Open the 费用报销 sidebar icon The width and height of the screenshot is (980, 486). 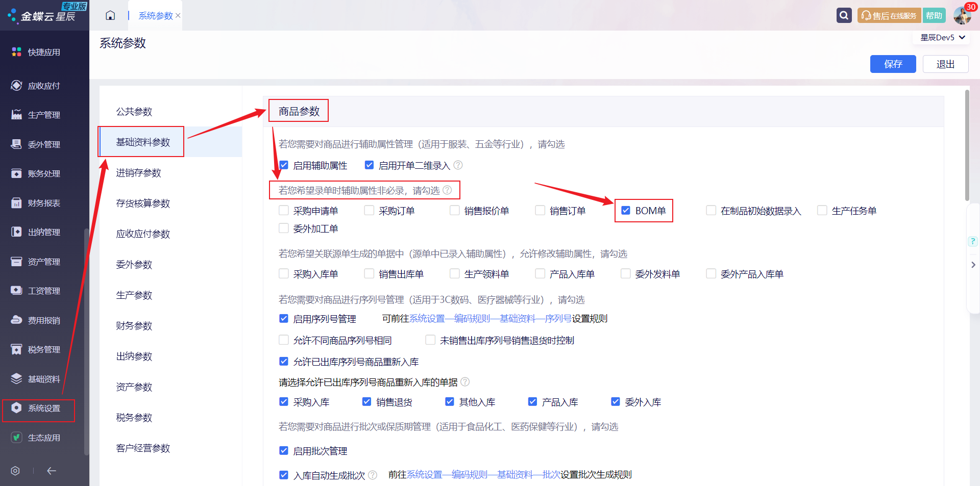[x=16, y=320]
